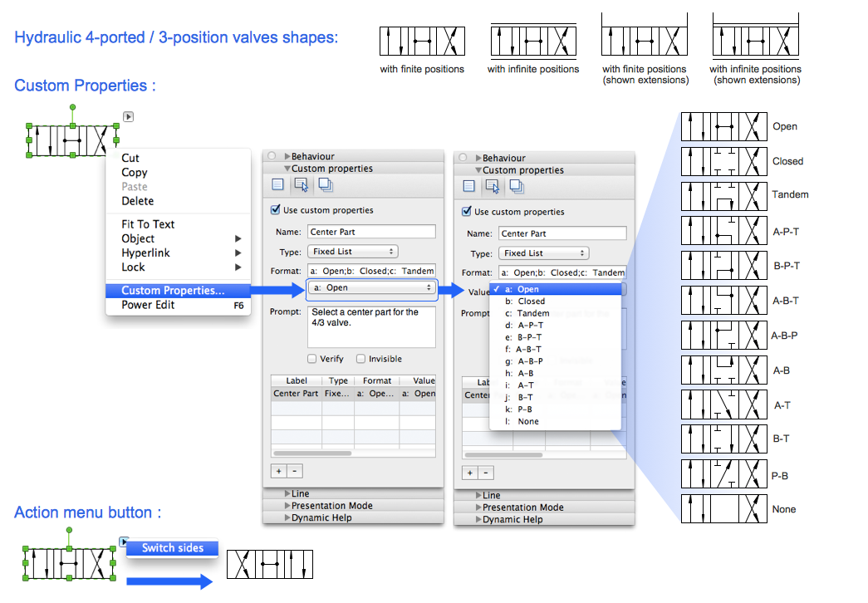Expand the Presentation Mode section in left panel
The height and width of the screenshot is (603, 868).
[x=330, y=506]
